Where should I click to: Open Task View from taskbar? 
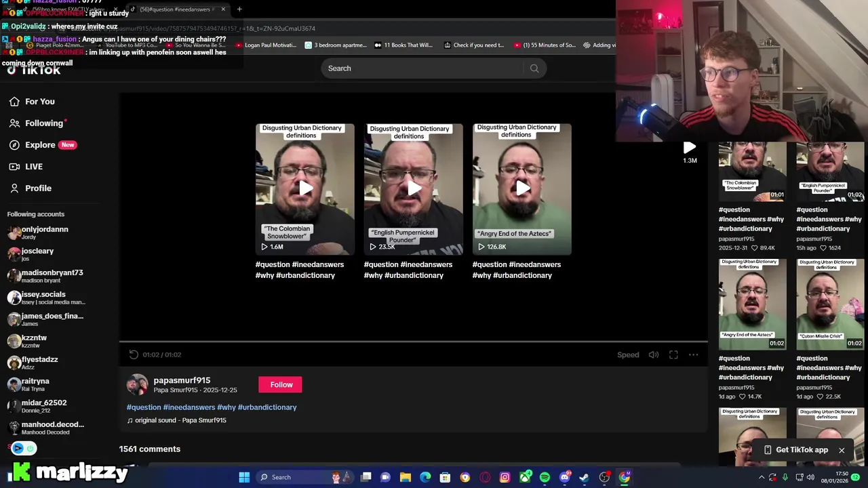point(366,477)
